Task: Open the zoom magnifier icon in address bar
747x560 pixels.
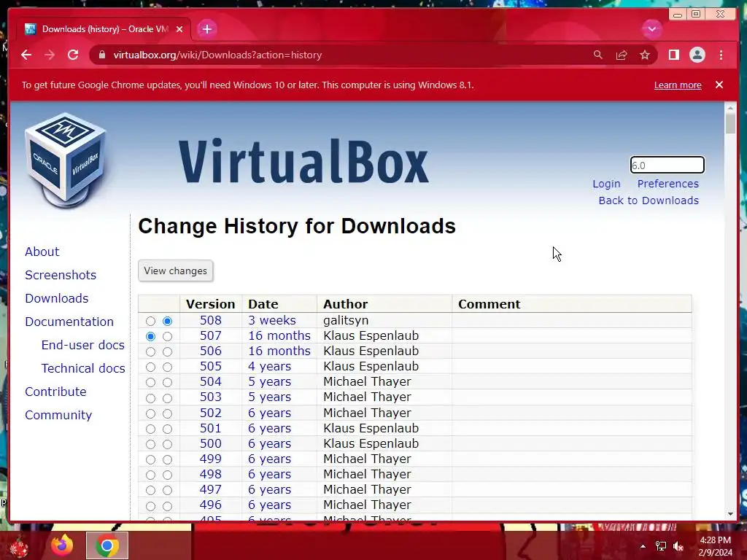Action: (598, 55)
